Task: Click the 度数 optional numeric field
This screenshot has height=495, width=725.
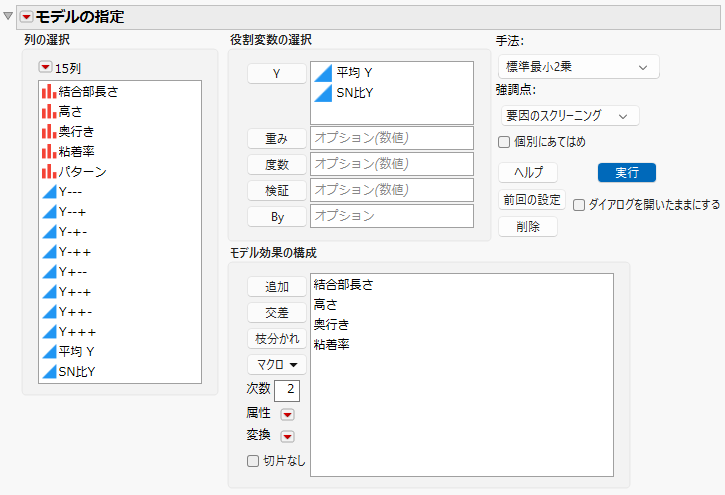Action: 392,164
